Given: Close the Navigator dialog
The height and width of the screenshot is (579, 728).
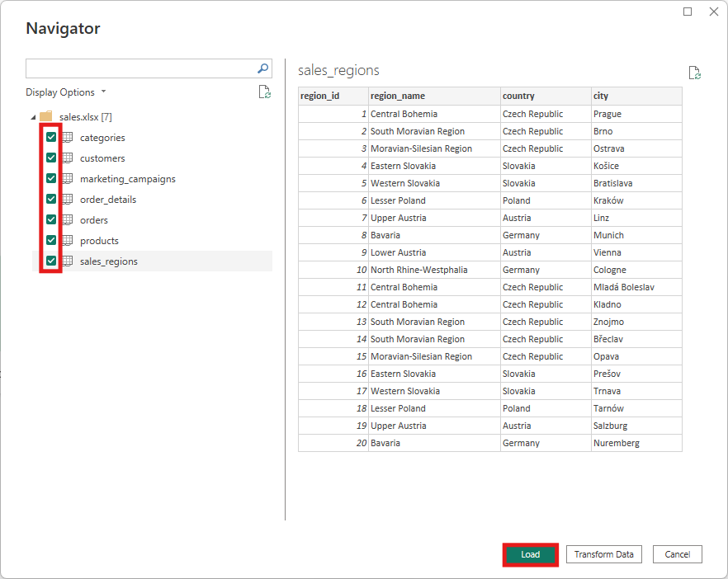Looking at the screenshot, I should (714, 12).
